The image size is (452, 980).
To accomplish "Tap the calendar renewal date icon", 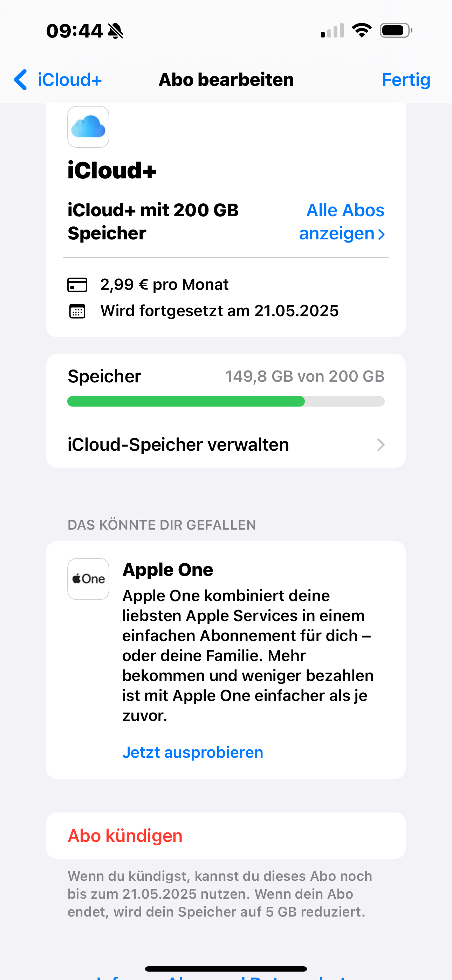I will [77, 311].
